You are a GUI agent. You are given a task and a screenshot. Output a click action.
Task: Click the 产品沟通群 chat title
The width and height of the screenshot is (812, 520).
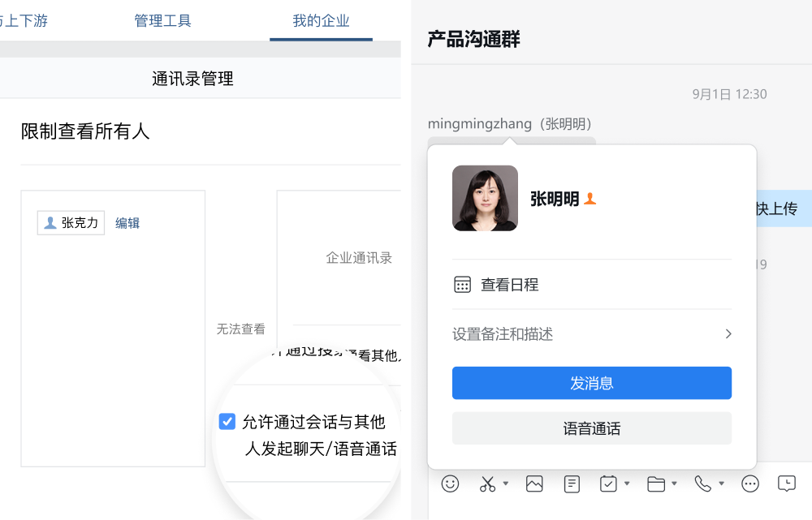(473, 39)
